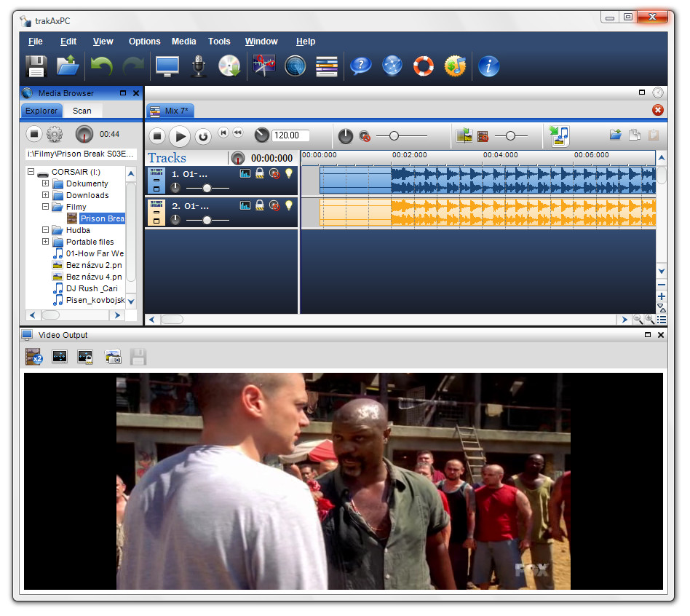Click the export mix to media file icon
Screen dimensions: 690x616
tap(560, 135)
